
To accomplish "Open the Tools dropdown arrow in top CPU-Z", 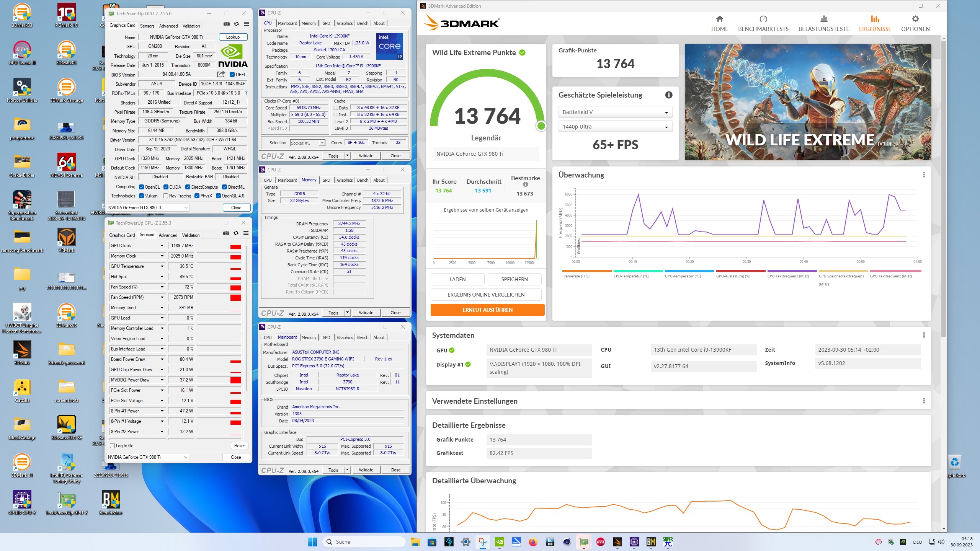I will [x=347, y=156].
